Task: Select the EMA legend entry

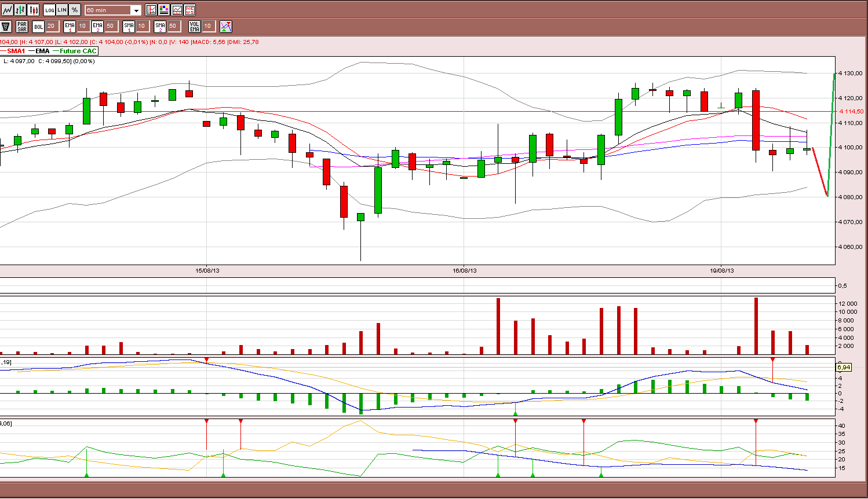Action: coord(39,51)
